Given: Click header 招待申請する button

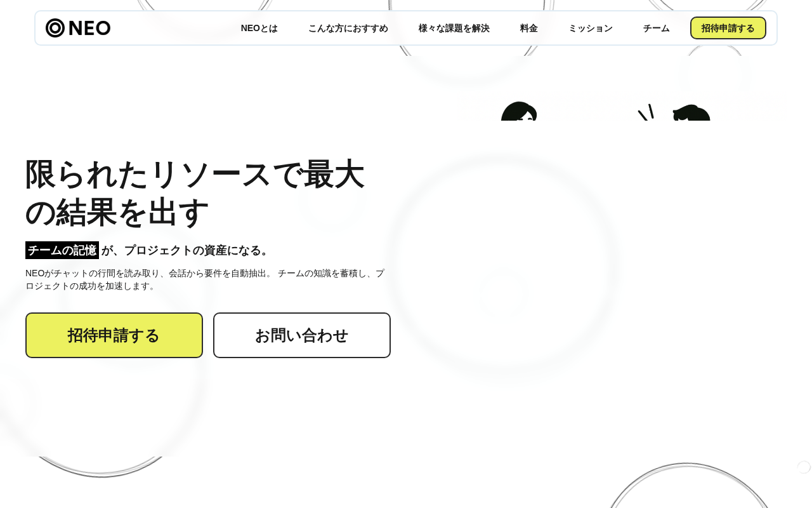Looking at the screenshot, I should [728, 28].
